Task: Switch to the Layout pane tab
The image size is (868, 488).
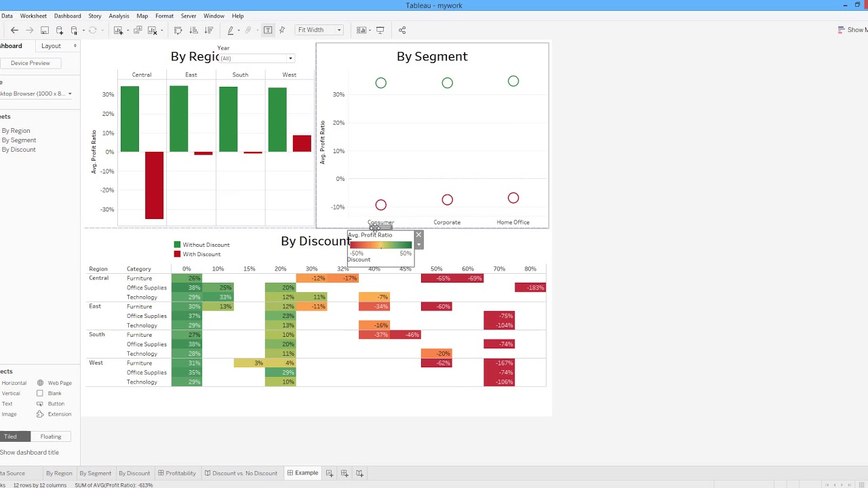Action: point(51,46)
